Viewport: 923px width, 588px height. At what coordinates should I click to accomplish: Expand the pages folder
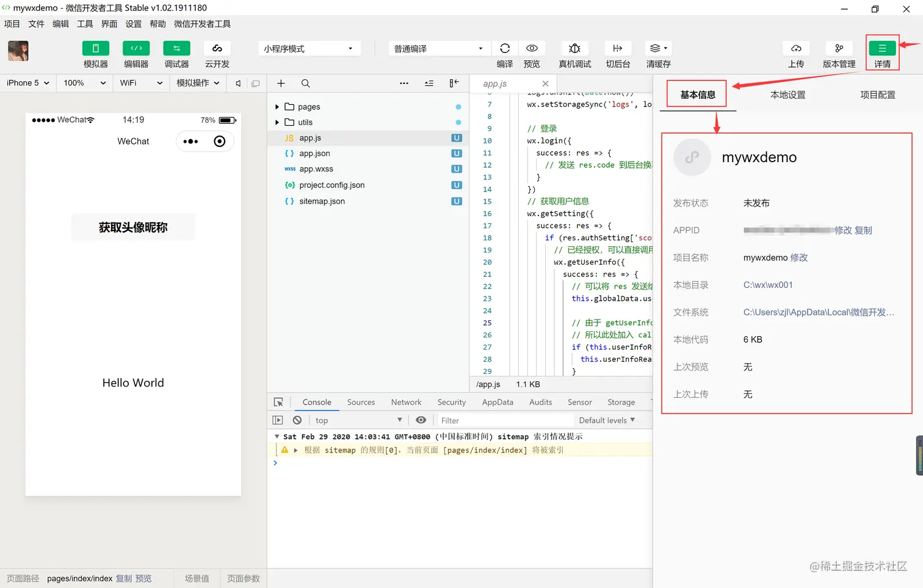coord(277,107)
